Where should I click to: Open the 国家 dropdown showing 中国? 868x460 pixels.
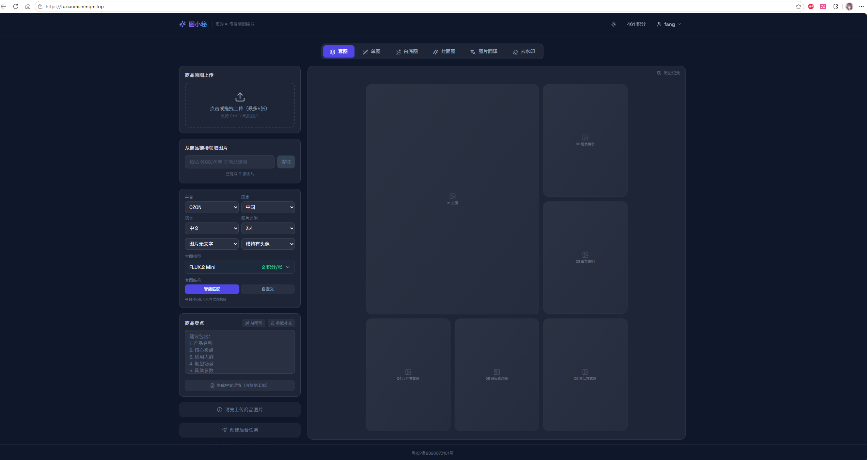tap(268, 207)
